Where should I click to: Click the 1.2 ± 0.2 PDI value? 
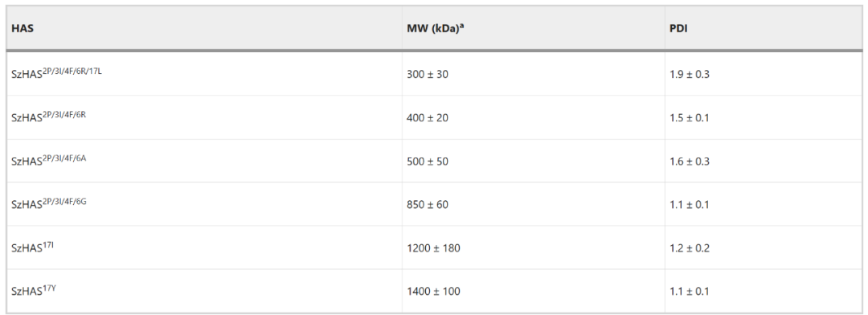[690, 248]
